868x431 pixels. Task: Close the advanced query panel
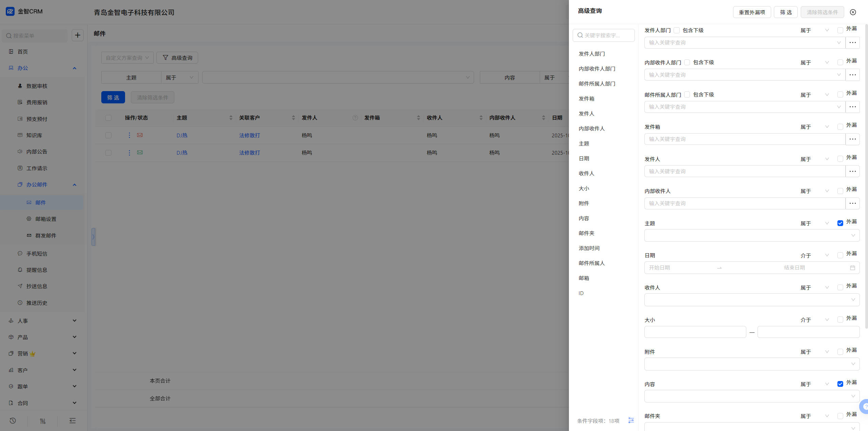(853, 12)
